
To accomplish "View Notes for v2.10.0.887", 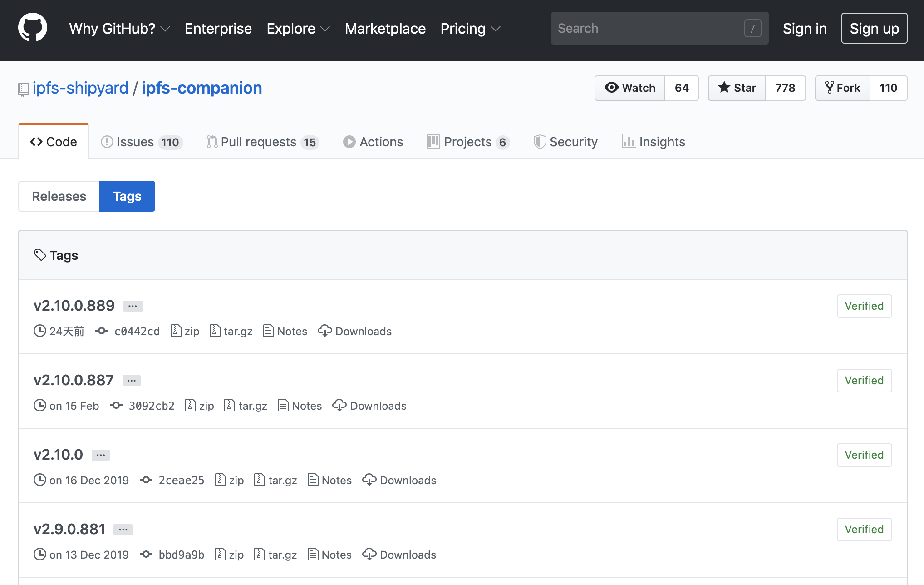I will [300, 406].
